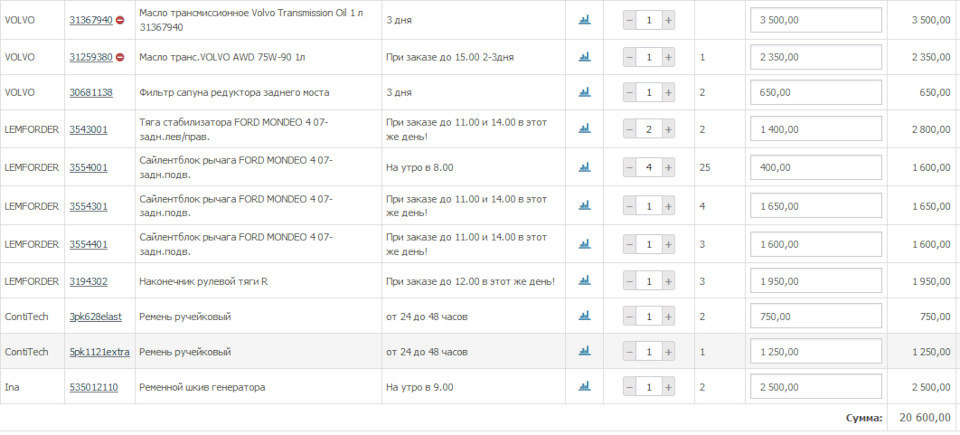Edit price field showing 1 400,00
Viewport: 960px width, 435px height.
tap(816, 129)
